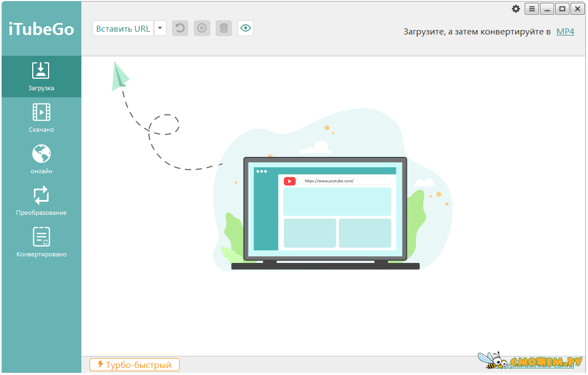Click the resume all downloads icon
The image size is (588, 375).
click(x=180, y=28)
